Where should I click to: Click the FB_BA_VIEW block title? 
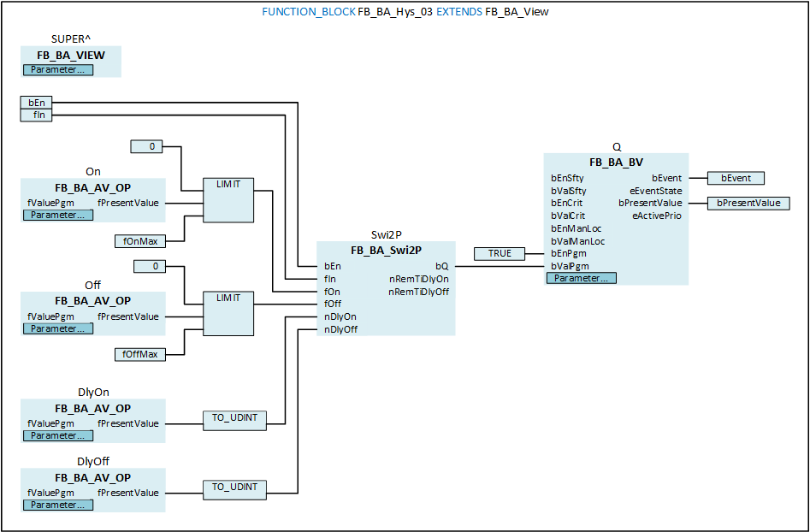point(71,56)
